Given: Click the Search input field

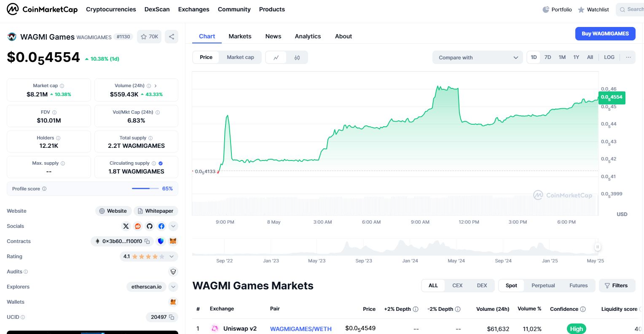Looking at the screenshot, I should click(x=630, y=9).
